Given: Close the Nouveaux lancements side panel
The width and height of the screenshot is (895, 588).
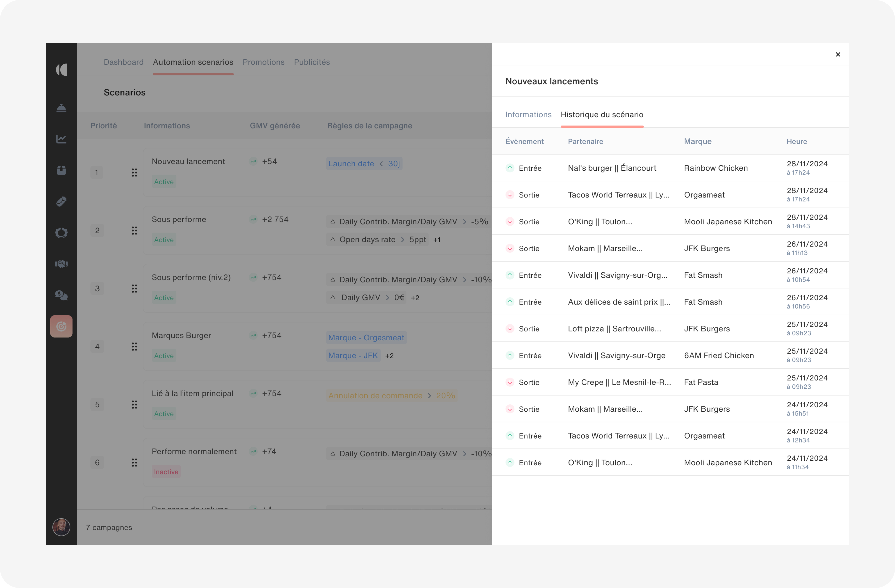Looking at the screenshot, I should pos(838,55).
